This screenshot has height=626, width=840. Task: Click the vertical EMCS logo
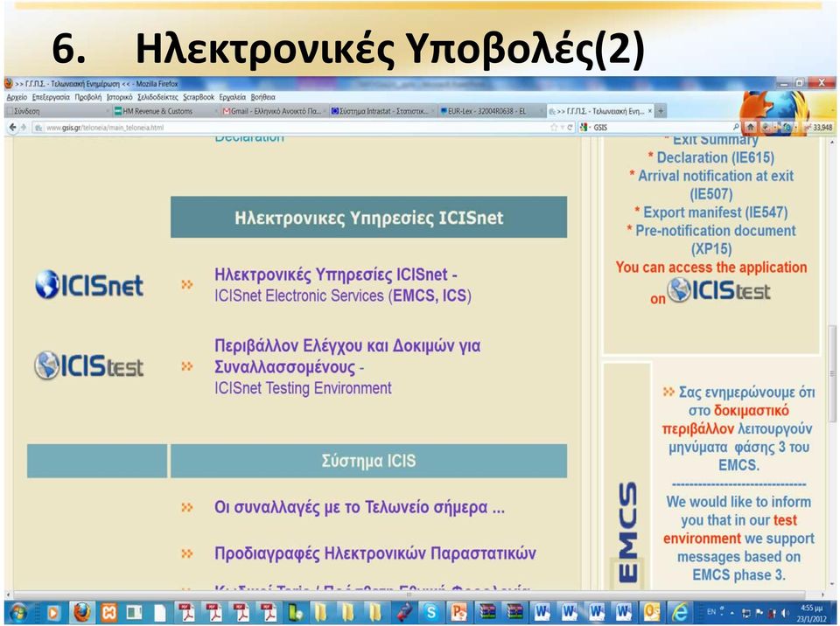[x=628, y=532]
